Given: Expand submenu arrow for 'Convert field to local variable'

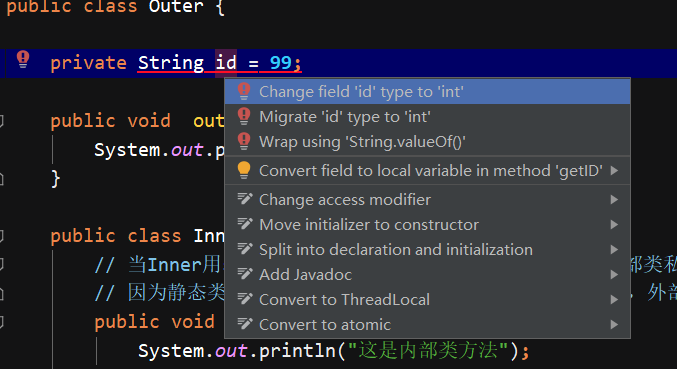Looking at the screenshot, I should point(614,170).
